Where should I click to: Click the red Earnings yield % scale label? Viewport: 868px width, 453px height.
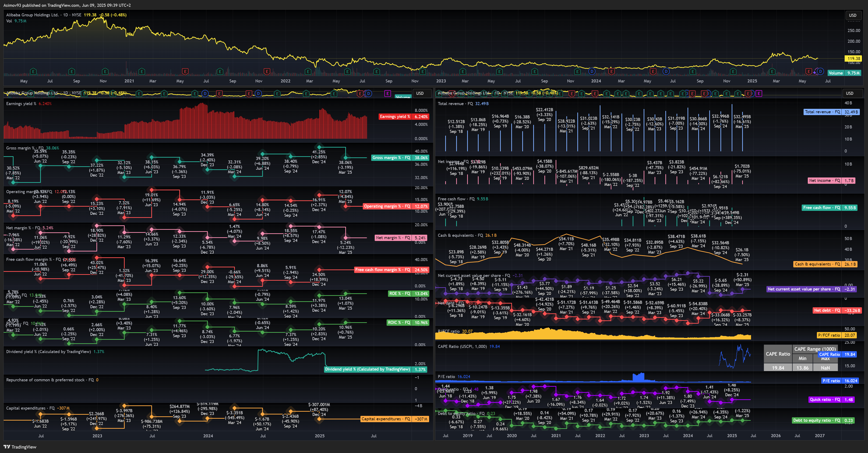pos(404,117)
